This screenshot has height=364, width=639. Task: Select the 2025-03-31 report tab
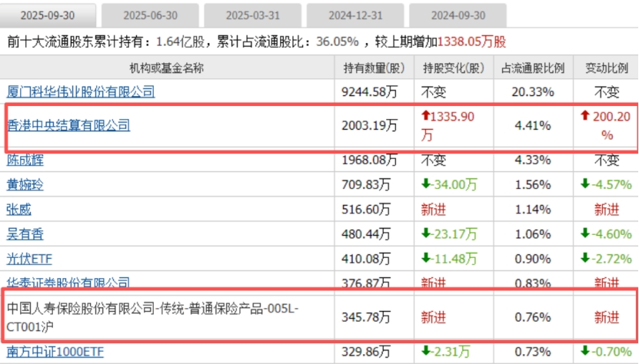253,15
